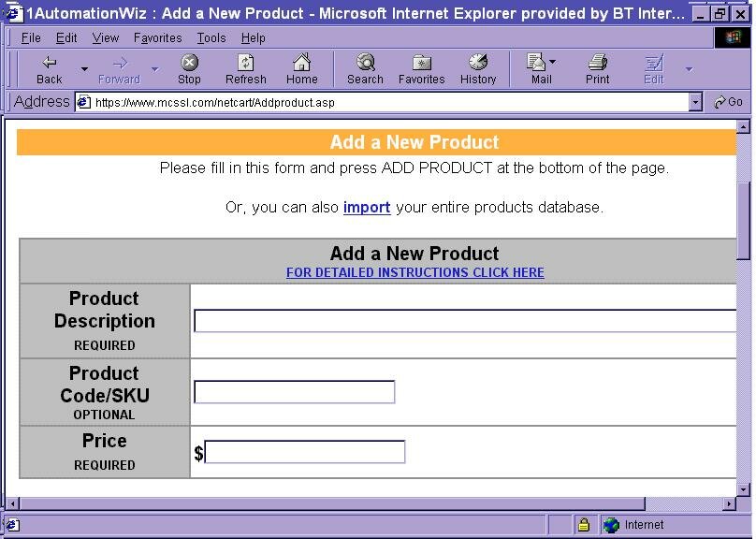The width and height of the screenshot is (756, 539).
Task: Click the detailed instructions link
Action: click(414, 273)
